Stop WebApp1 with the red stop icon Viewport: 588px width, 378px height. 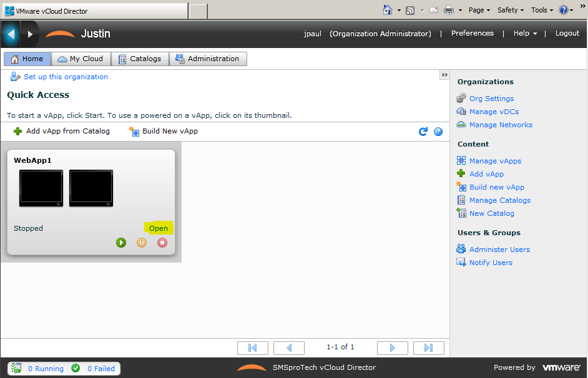click(x=162, y=243)
